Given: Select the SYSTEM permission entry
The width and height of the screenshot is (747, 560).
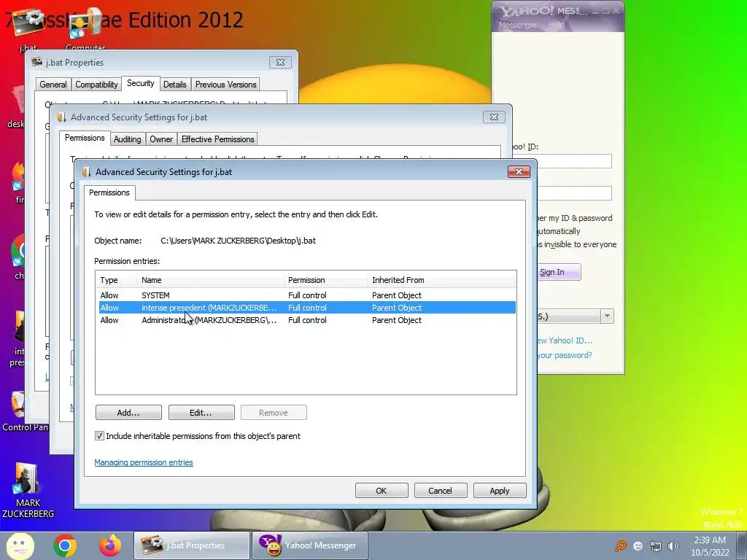Looking at the screenshot, I should pyautogui.click(x=307, y=295).
